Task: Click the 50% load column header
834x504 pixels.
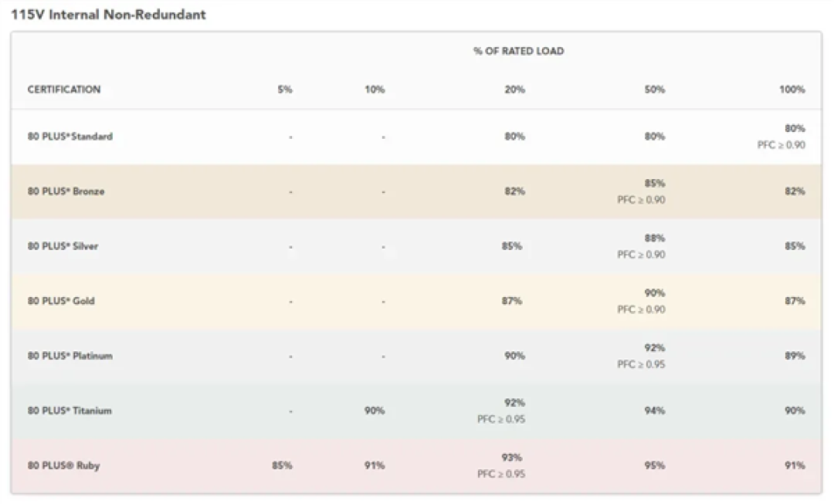Action: pyautogui.click(x=654, y=90)
